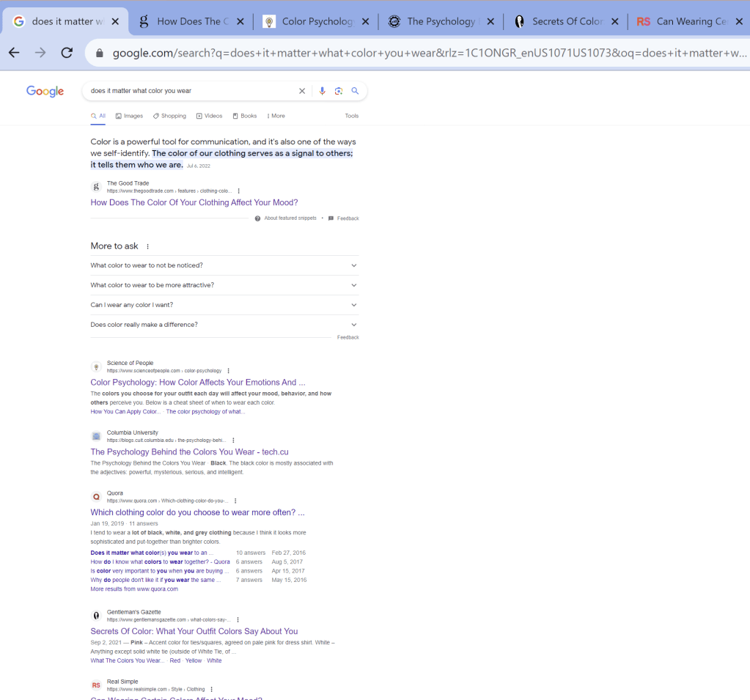This screenshot has height=700, width=750.
Task: Open Google Lens image search icon
Action: pyautogui.click(x=339, y=91)
